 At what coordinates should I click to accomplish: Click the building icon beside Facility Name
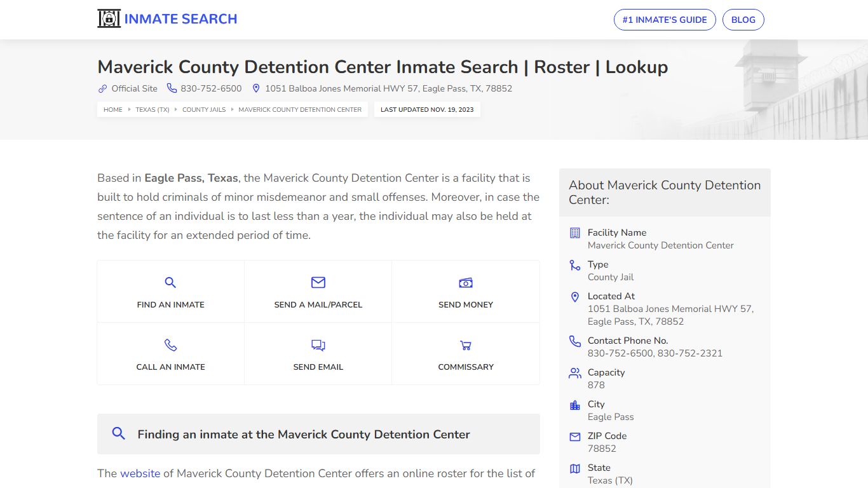tap(575, 233)
